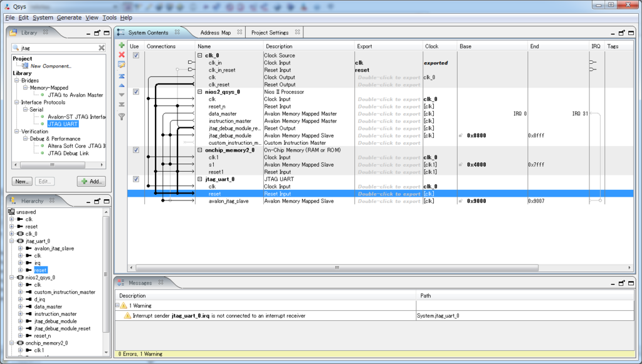The height and width of the screenshot is (364, 642).
Task: Close the Address Map tab
Action: point(239,32)
